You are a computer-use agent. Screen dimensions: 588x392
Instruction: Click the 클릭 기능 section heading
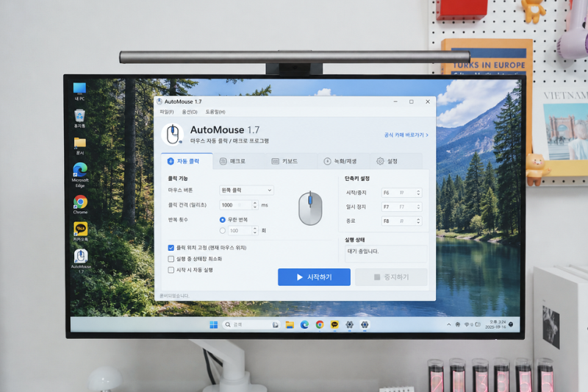(x=178, y=179)
